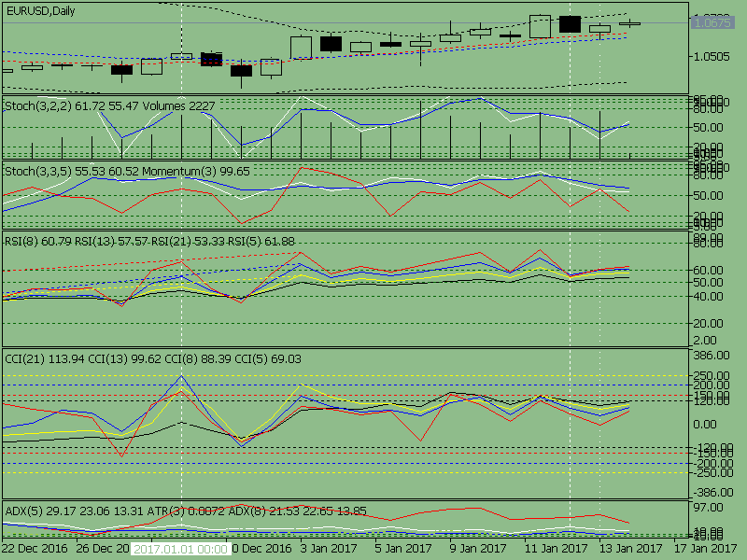Click the CCI(21) CCI(13) CCI(8) CCI(5) label
The width and height of the screenshot is (747, 560).
pos(153,358)
